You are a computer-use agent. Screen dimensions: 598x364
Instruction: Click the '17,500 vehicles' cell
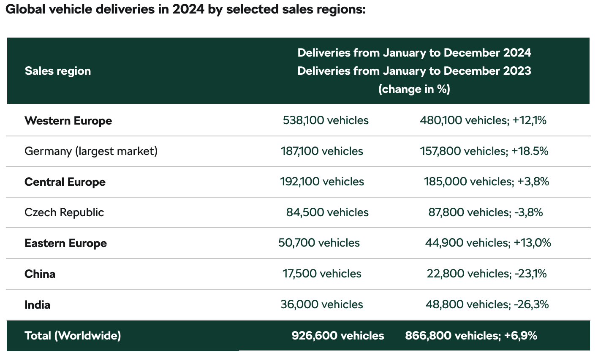[x=322, y=274]
